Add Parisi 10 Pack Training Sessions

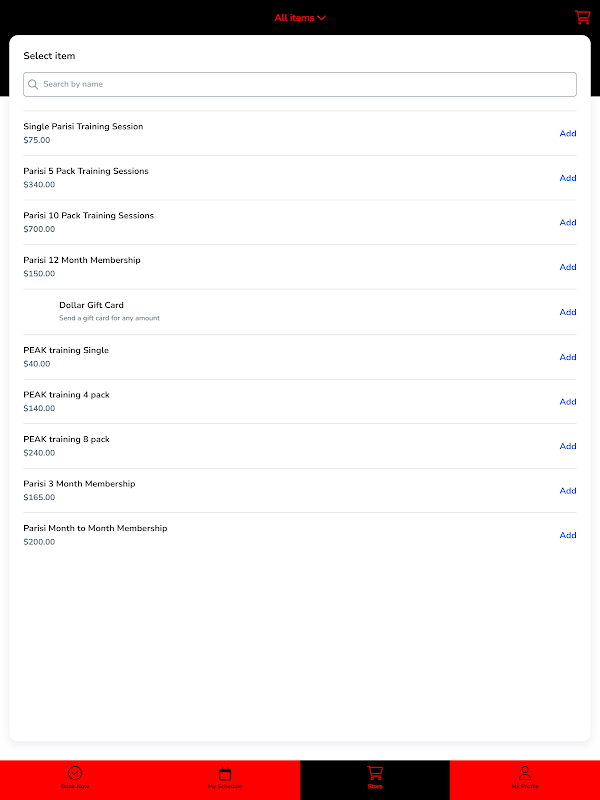[568, 223]
